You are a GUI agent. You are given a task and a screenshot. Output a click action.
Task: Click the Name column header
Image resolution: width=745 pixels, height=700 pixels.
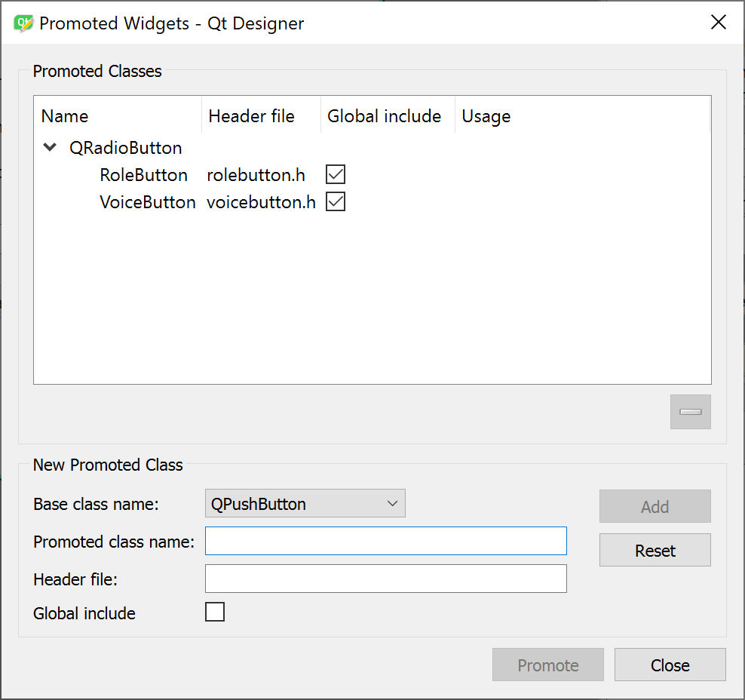118,115
